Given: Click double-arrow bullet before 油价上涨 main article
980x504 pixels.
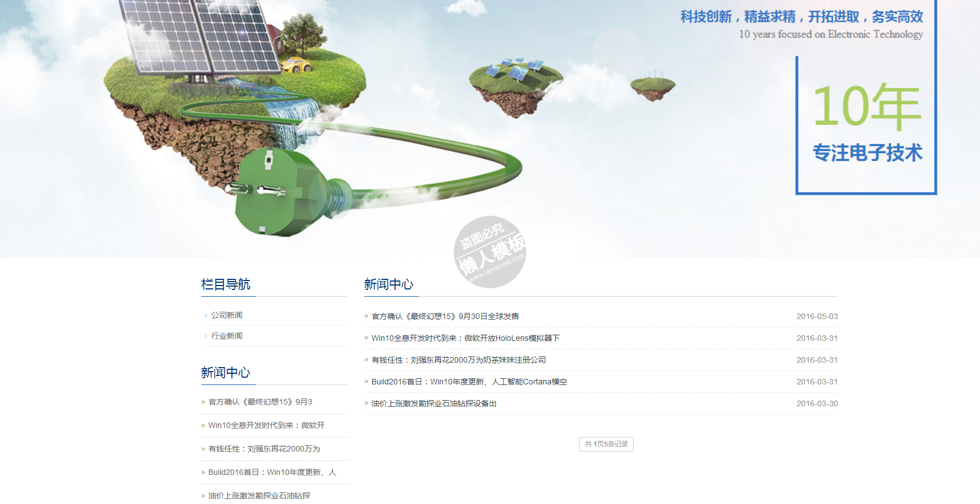Looking at the screenshot, I should pos(367,403).
